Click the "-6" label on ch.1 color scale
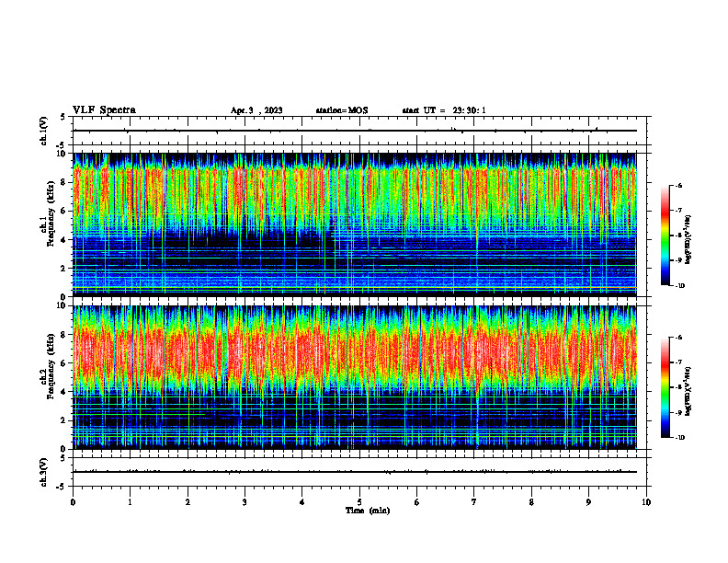The width and height of the screenshot is (728, 563). [x=678, y=185]
